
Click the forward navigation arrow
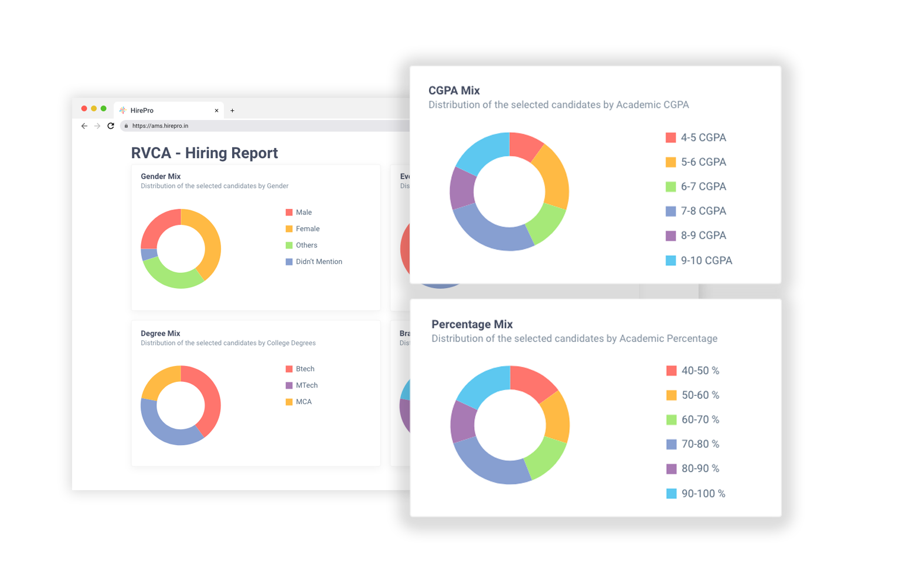[97, 125]
